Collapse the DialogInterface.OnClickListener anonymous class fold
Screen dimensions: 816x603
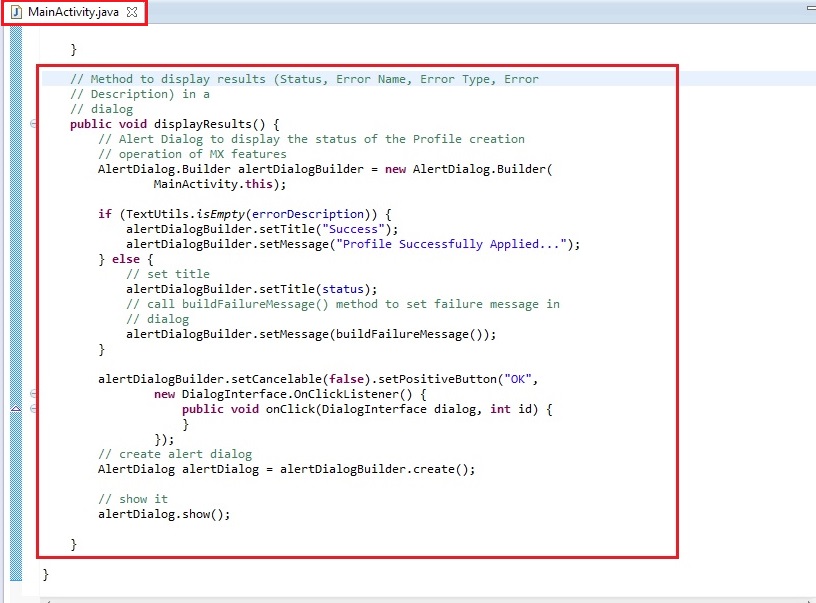point(34,394)
